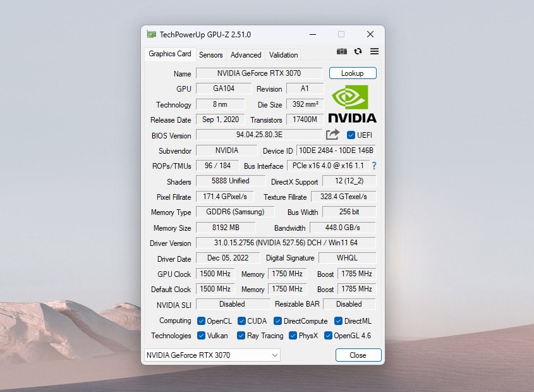Click the Driver Version field
534x392 pixels.
[x=286, y=243]
